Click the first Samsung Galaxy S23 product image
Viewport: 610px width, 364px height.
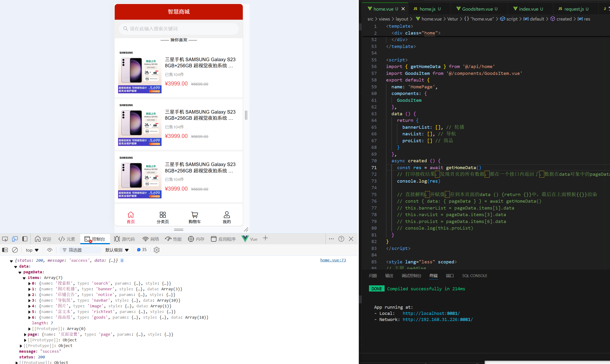click(140, 72)
